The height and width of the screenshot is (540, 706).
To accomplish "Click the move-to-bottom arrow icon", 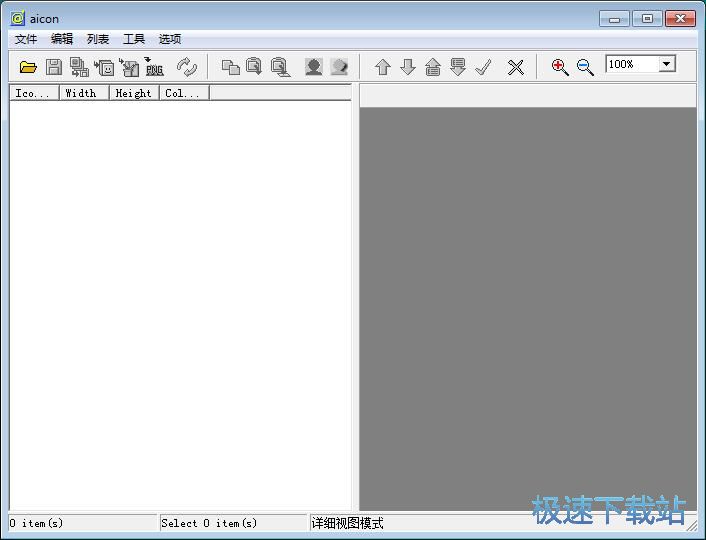I will (x=458, y=67).
